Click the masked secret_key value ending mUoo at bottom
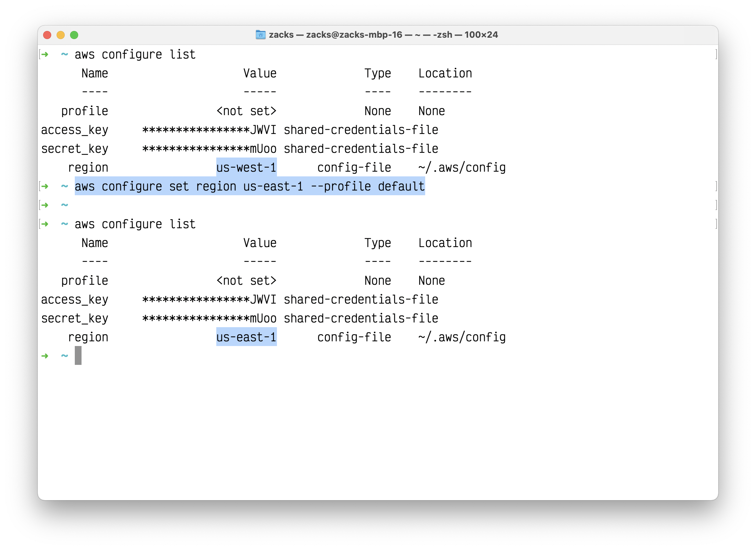Image resolution: width=756 pixels, height=550 pixels. [x=209, y=318]
